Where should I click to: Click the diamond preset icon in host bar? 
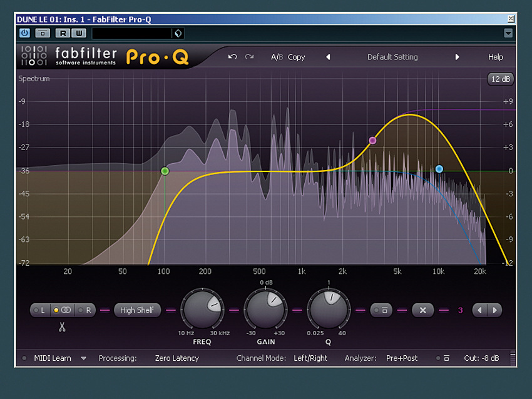coord(178,33)
